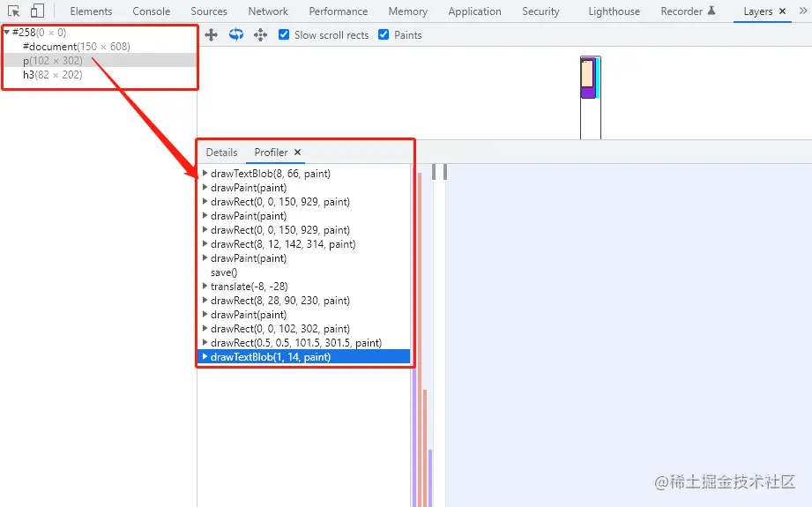Open the Console tab
This screenshot has width=812, height=507.
[x=152, y=11]
